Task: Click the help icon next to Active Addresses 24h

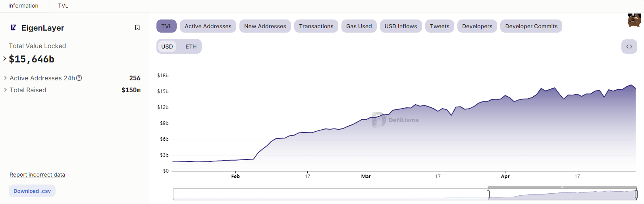Action: [x=79, y=78]
